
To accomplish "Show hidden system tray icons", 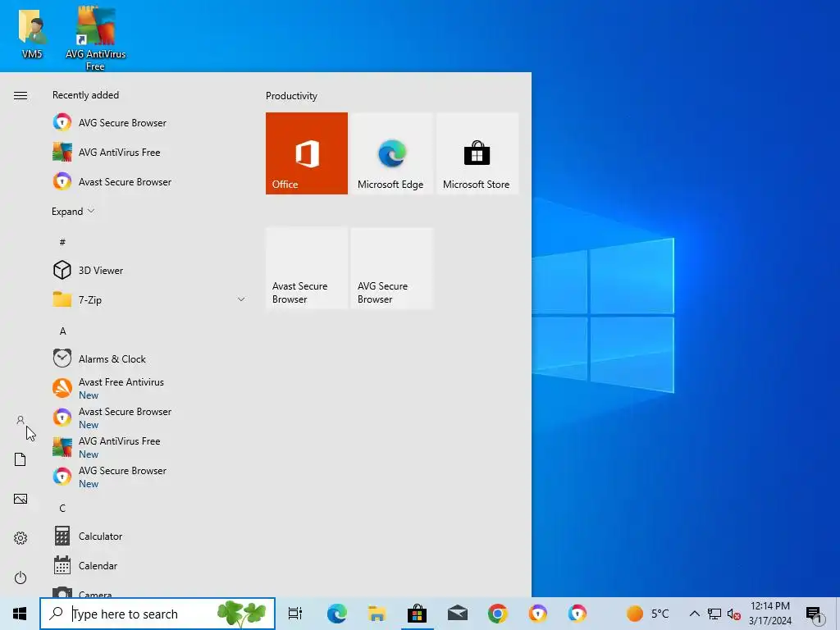I will pos(694,614).
